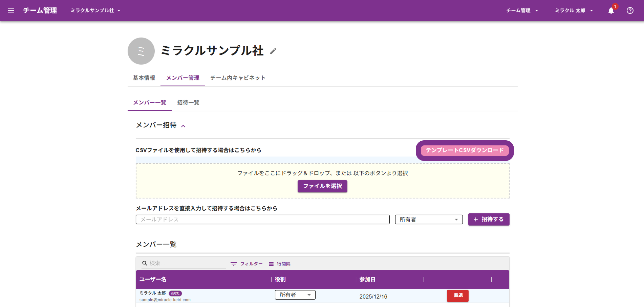Change ミラクル 太郎's role via the 所有者 dropdown
This screenshot has width=644, height=307.
click(295, 294)
